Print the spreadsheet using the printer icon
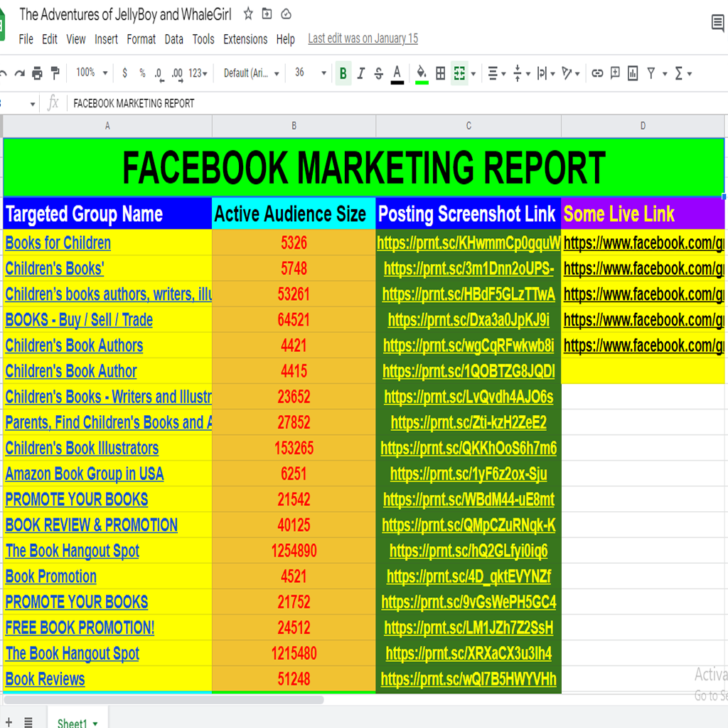Viewport: 728px width, 728px height. (x=37, y=73)
